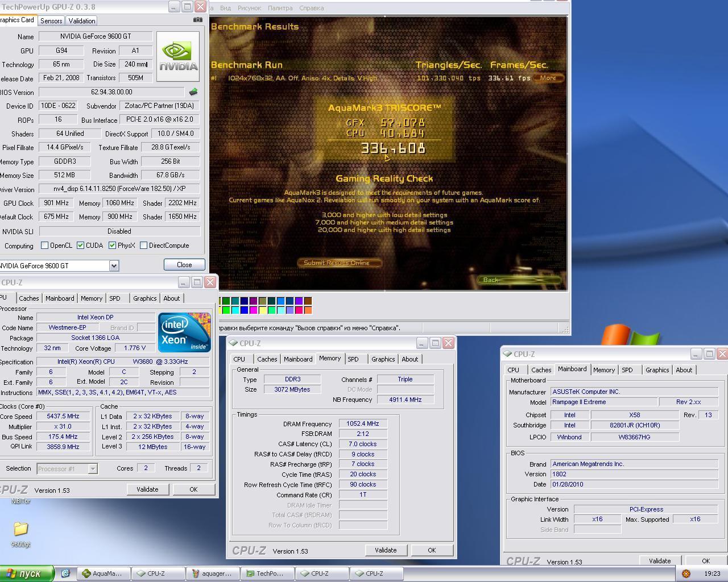Click the Intel Xeon inside logo
The image size is (728, 582).
click(184, 332)
